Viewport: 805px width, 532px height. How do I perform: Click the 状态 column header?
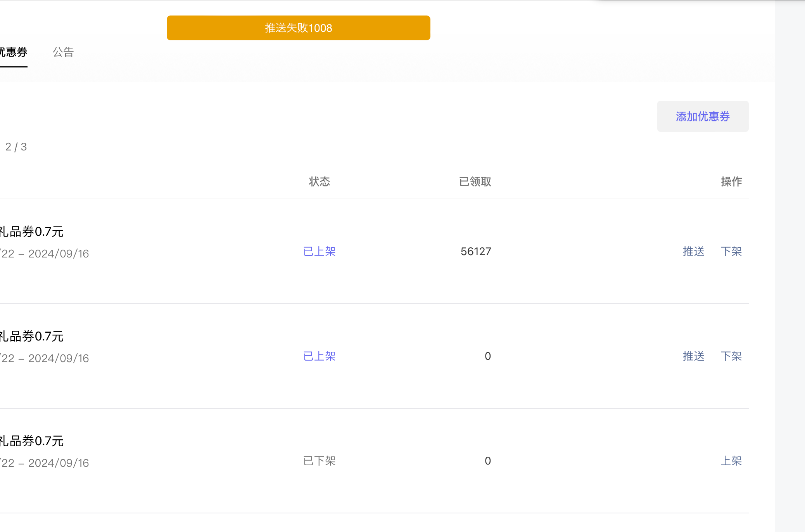tap(319, 181)
